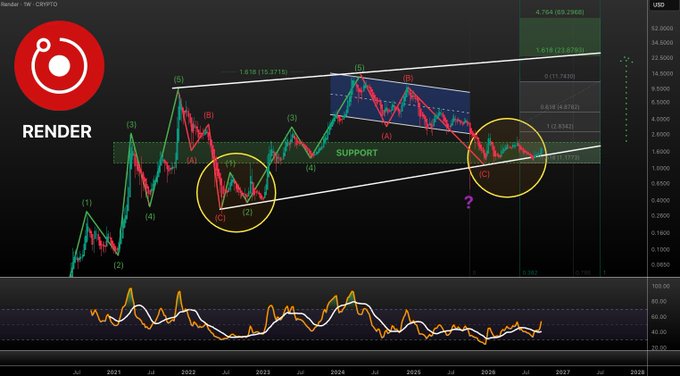Image resolution: width=680 pixels, height=376 pixels.
Task: Click the RENDER title text under logo
Action: point(57,131)
